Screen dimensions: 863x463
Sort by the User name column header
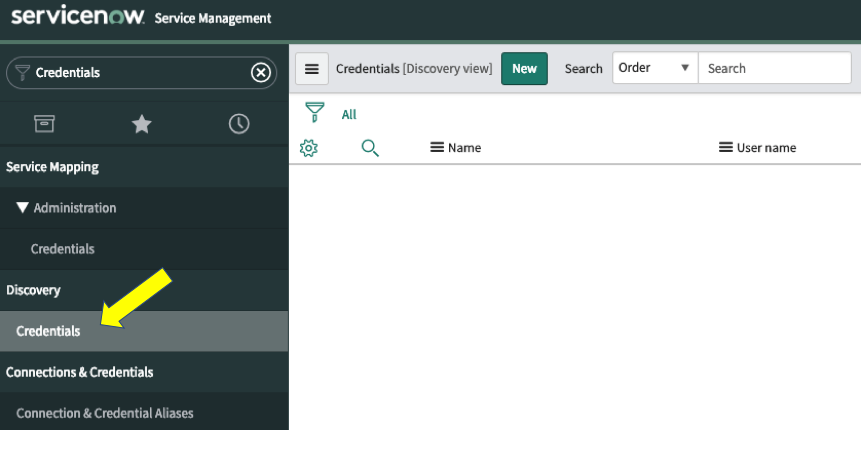pos(766,148)
